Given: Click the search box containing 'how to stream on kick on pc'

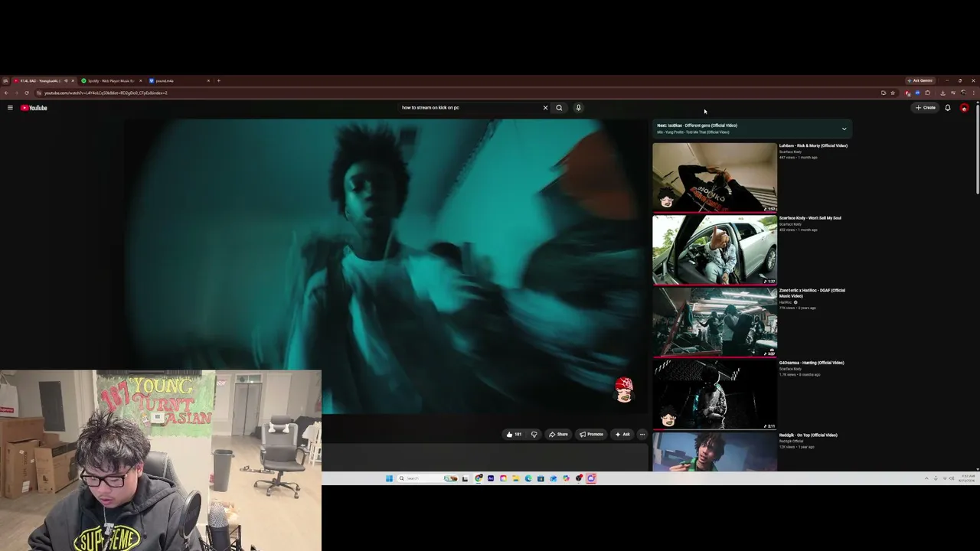Looking at the screenshot, I should (x=469, y=108).
